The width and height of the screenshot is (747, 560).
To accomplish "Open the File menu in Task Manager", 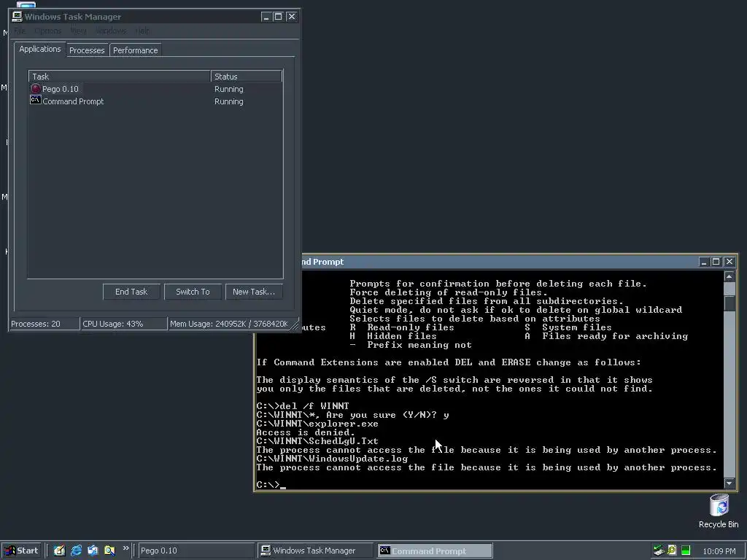I will [x=20, y=31].
